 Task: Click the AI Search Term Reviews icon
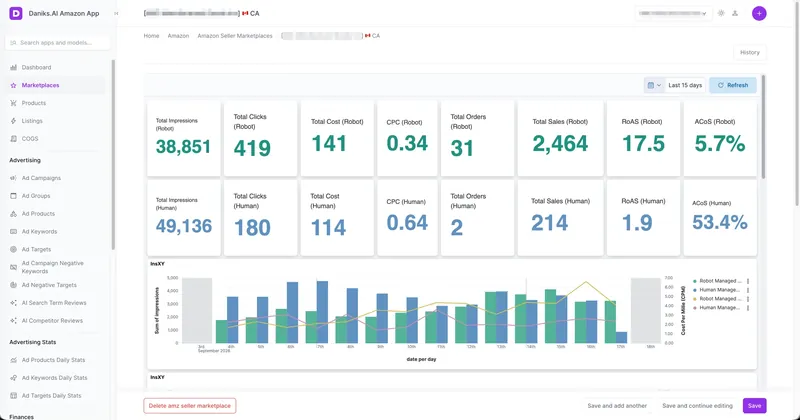(13, 303)
